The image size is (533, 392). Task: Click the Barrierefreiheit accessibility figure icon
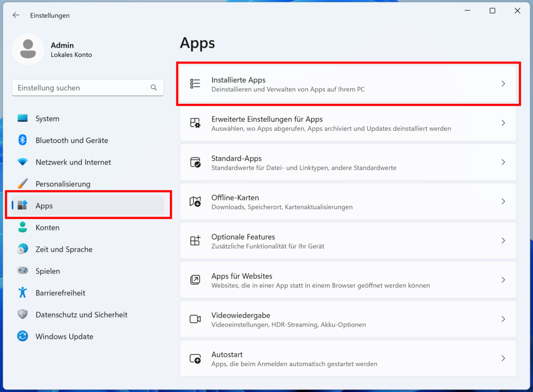23,293
